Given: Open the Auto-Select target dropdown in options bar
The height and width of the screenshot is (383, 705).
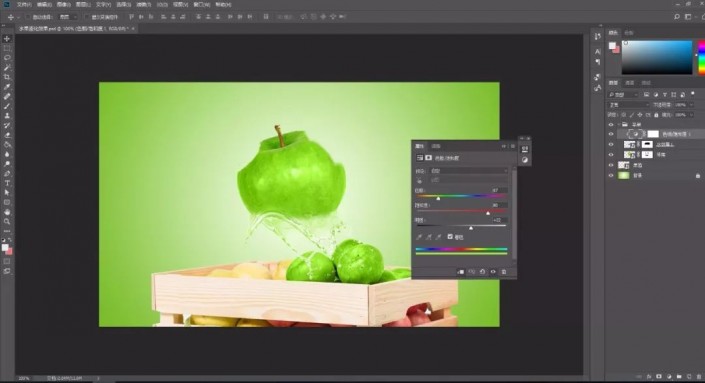Looking at the screenshot, I should point(69,17).
